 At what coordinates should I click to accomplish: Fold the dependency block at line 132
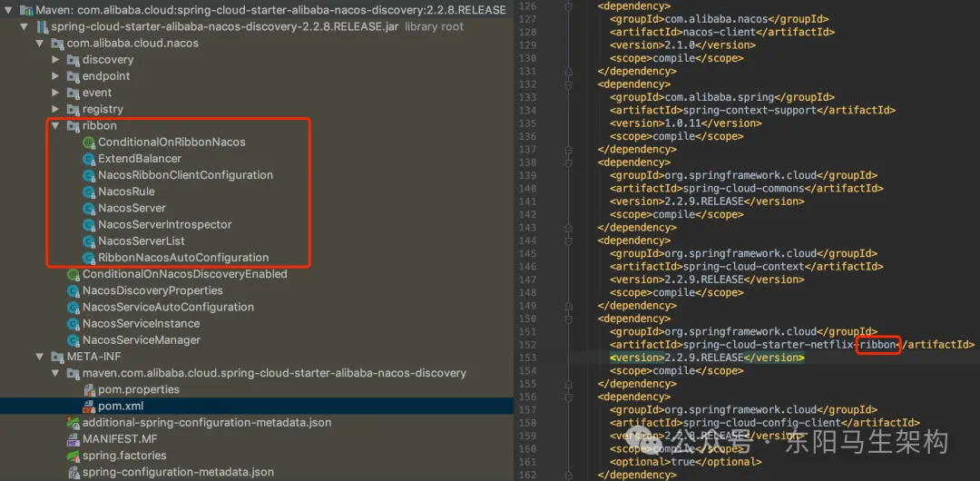(568, 83)
